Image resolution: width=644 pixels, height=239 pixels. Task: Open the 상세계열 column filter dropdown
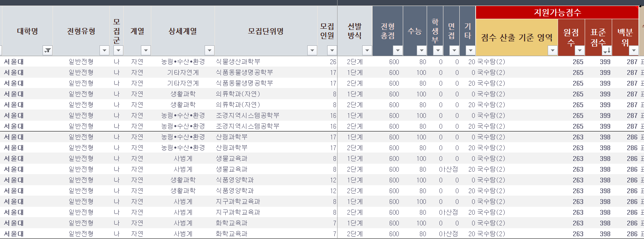coord(209,50)
